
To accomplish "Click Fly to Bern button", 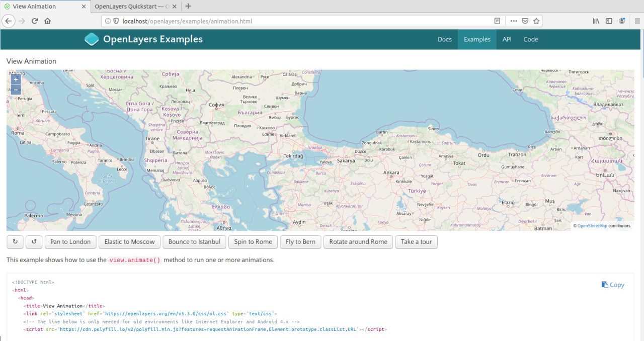I will point(300,242).
